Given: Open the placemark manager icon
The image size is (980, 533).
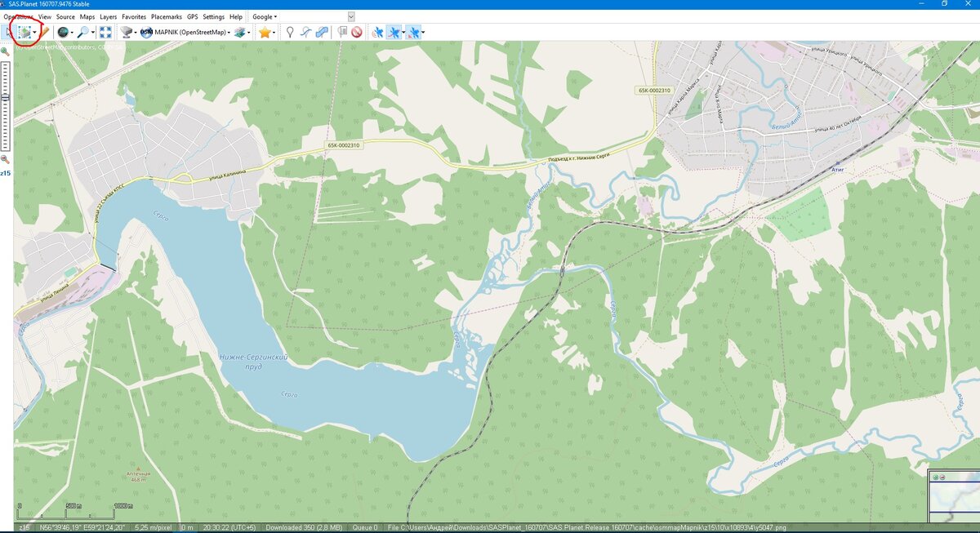Looking at the screenshot, I should click(342, 33).
